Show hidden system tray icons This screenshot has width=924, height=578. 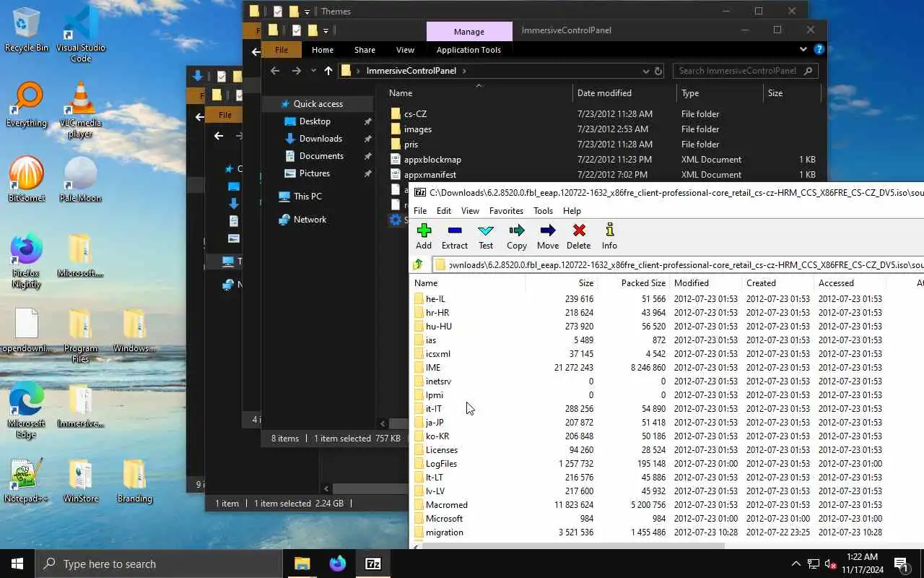tap(796, 564)
